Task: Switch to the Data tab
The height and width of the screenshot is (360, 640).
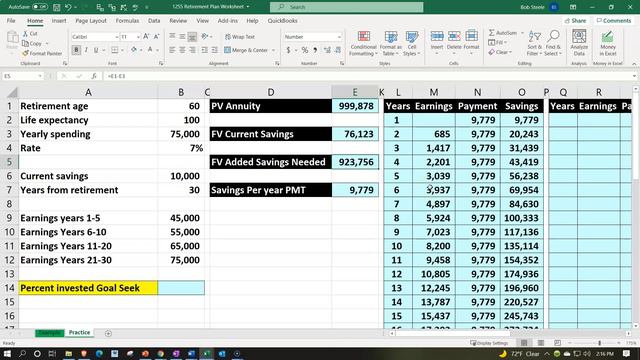Action: click(x=154, y=20)
